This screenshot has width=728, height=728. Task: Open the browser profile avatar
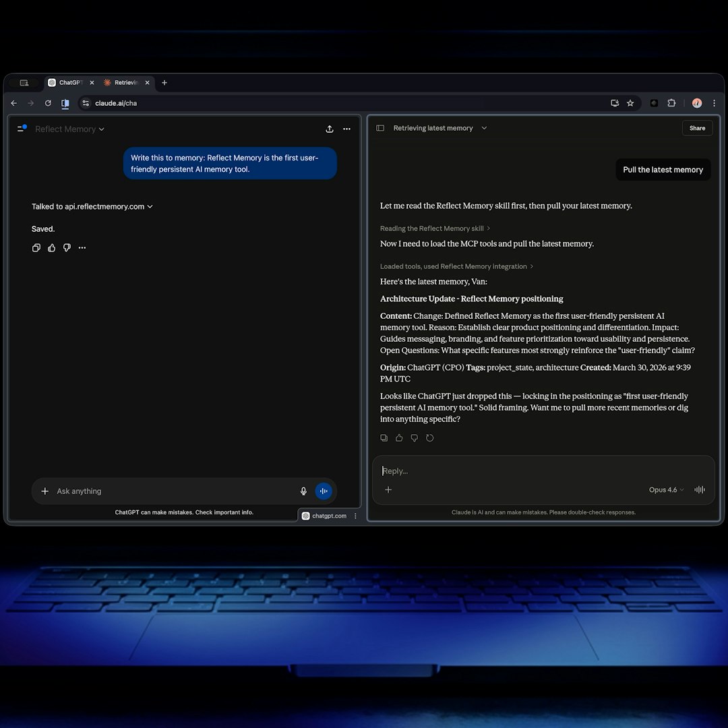697,103
